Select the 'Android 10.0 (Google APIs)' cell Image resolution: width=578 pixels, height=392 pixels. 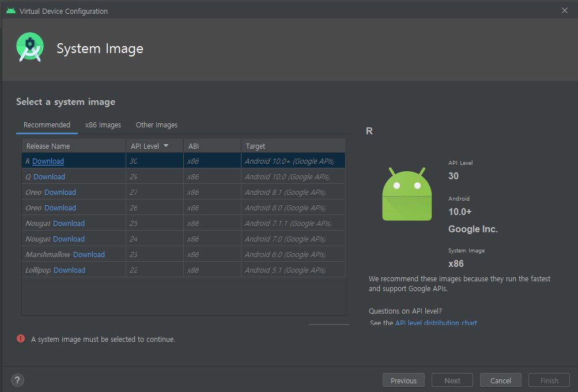click(293, 176)
